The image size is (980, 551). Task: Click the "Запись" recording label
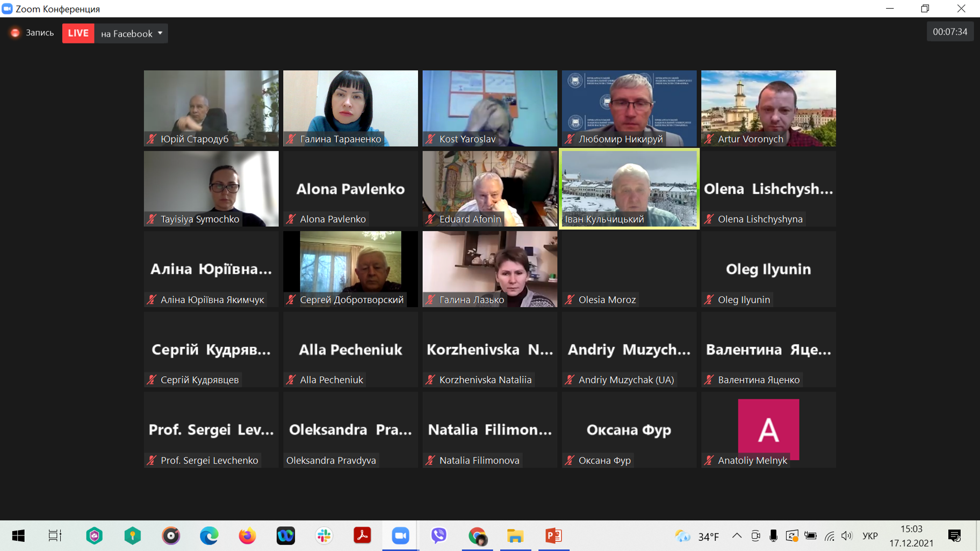pos(40,33)
